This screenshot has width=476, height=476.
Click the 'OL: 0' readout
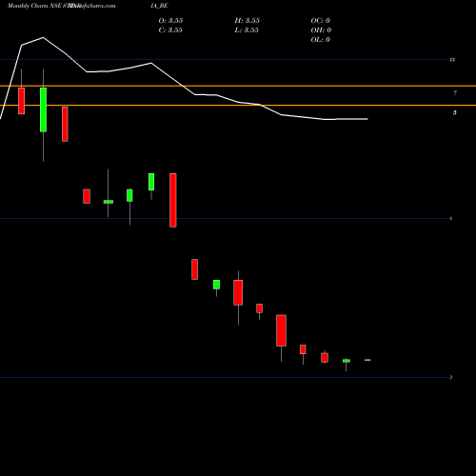pyautogui.click(x=321, y=40)
